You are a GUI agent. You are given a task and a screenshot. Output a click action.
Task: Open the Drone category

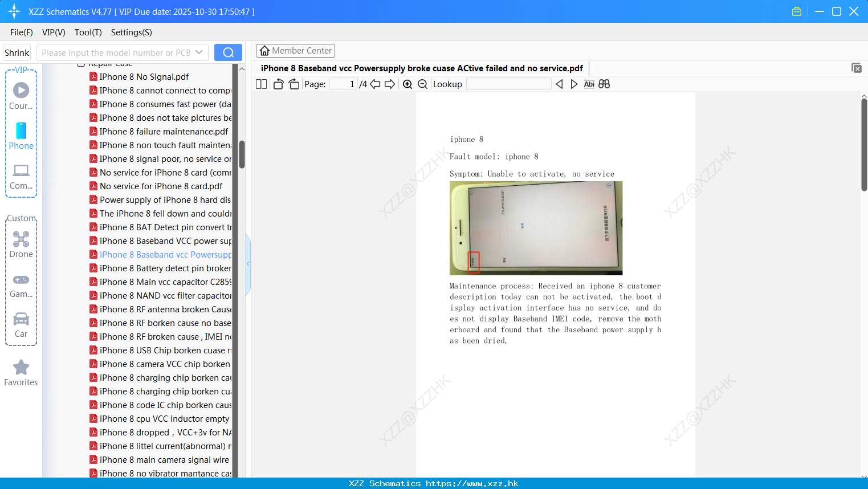click(x=21, y=244)
